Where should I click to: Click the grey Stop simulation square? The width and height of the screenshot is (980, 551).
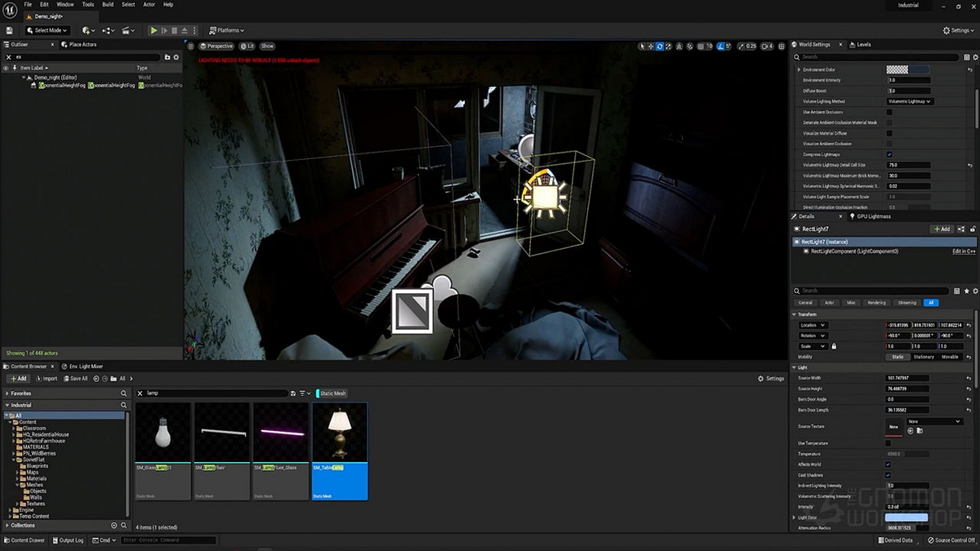click(175, 30)
